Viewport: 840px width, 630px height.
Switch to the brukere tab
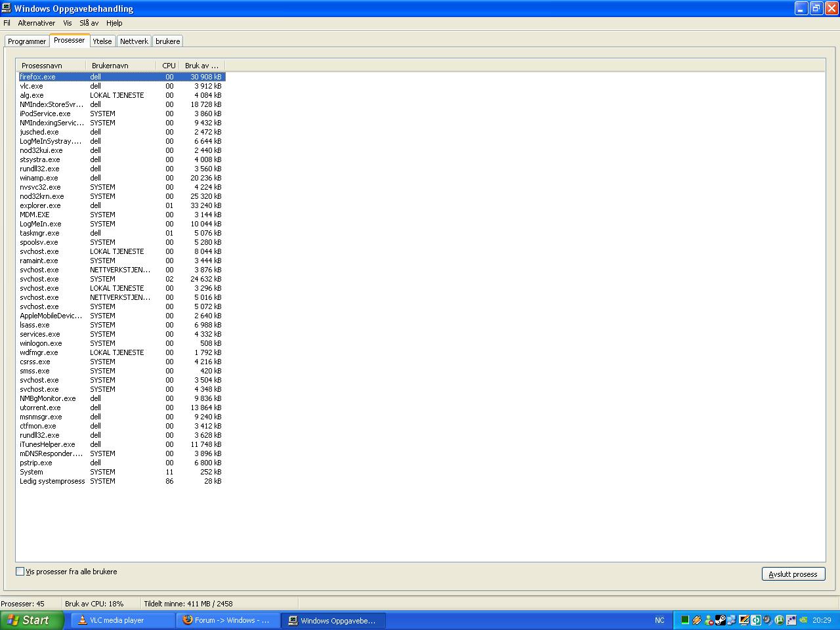coord(168,41)
